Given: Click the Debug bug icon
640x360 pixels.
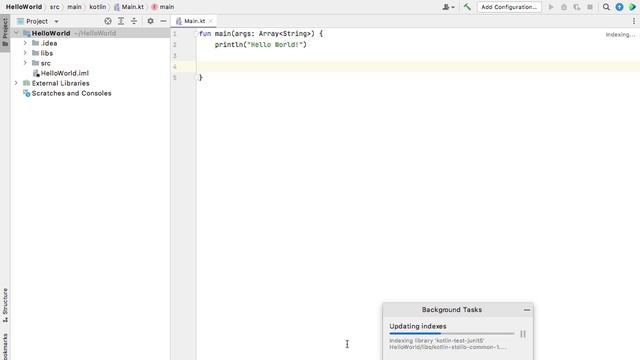Looking at the screenshot, I should click(x=564, y=7).
